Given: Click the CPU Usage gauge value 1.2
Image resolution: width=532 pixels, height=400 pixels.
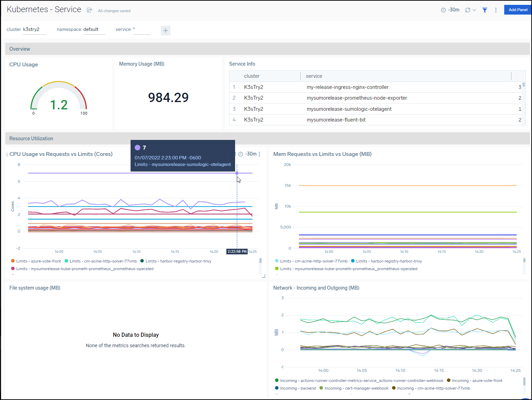Looking at the screenshot, I should click(x=59, y=105).
